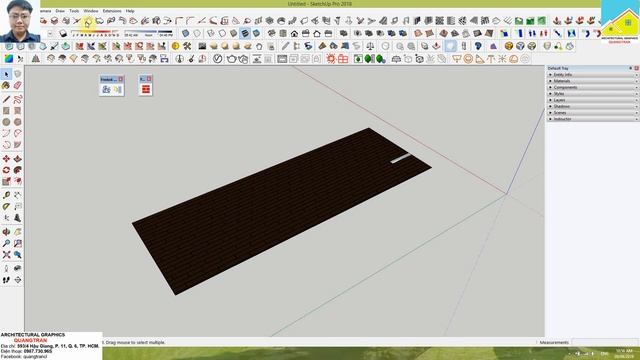Switch to Hidden Line style
640x360 pixels.
(x=222, y=33)
